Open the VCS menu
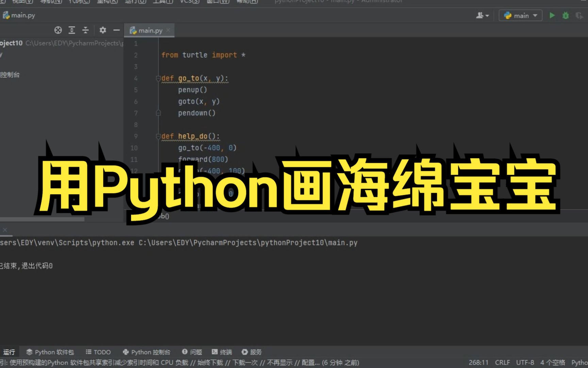588x368 pixels. tap(190, 1)
